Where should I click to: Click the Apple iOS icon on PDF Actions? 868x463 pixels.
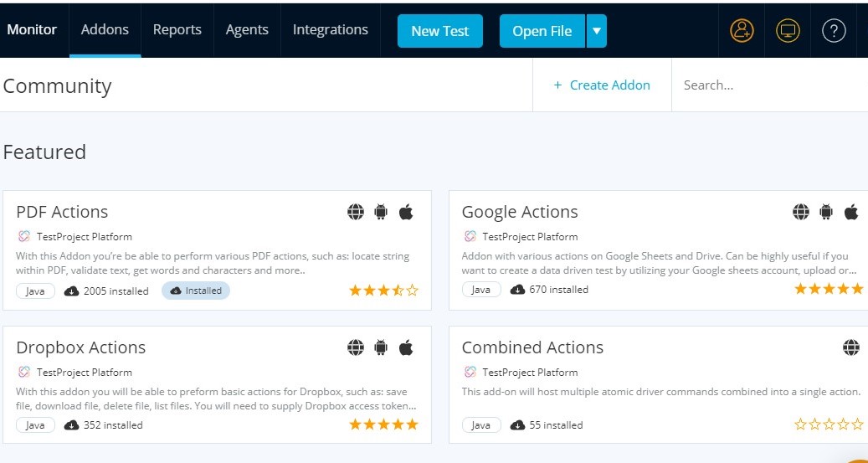point(406,212)
